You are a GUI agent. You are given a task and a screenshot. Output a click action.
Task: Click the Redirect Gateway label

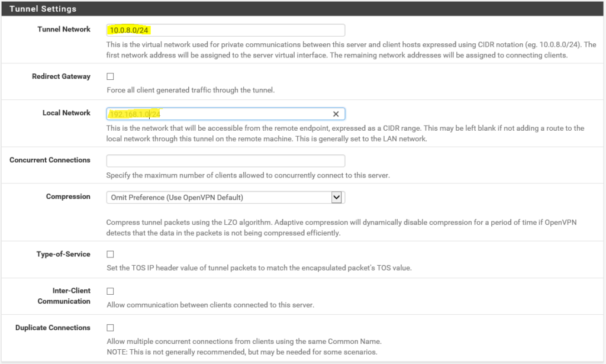[x=61, y=76]
